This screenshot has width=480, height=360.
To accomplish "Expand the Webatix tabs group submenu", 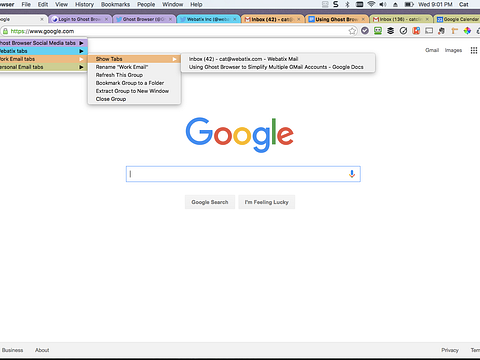I will [x=43, y=51].
